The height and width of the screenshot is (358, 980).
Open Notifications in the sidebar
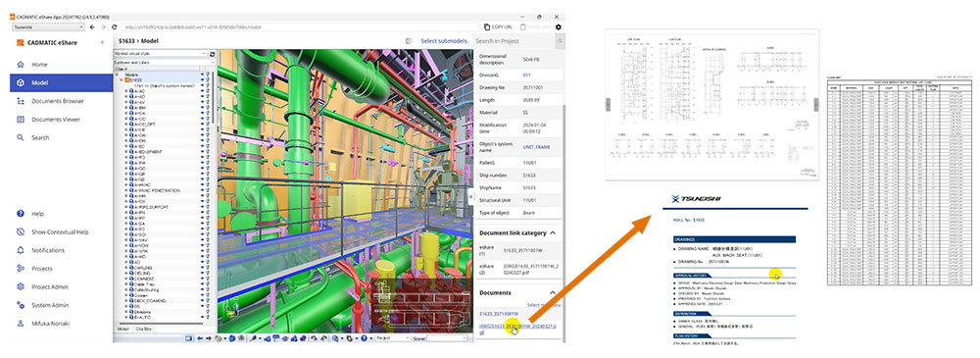coord(48,250)
